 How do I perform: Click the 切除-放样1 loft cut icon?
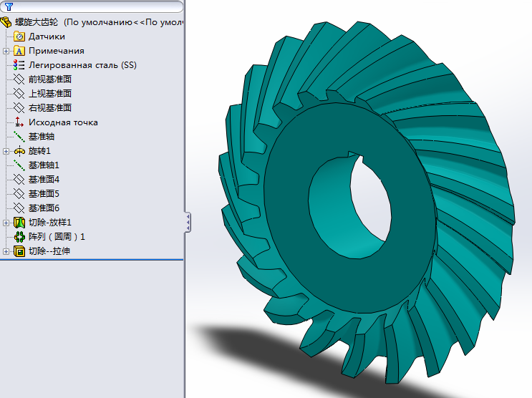[19, 223]
